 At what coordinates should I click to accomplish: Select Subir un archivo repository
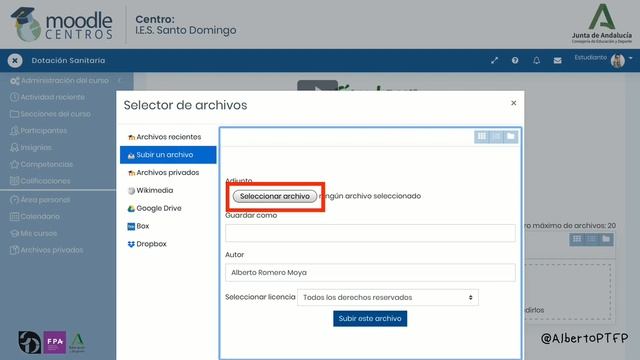[x=168, y=155]
